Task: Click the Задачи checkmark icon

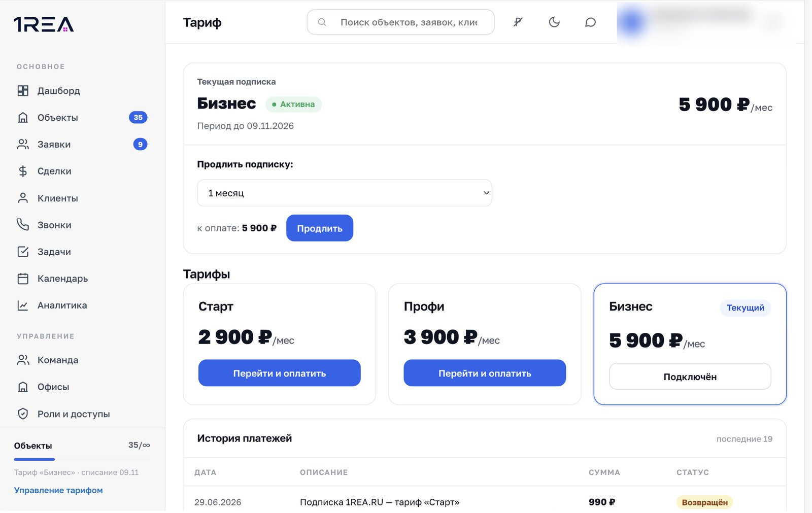Action: coord(23,252)
